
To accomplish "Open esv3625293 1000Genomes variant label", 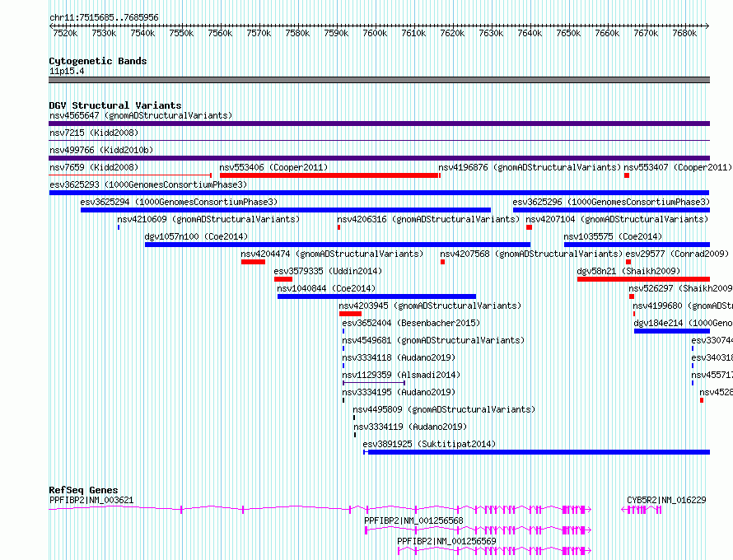I will click(x=148, y=184).
